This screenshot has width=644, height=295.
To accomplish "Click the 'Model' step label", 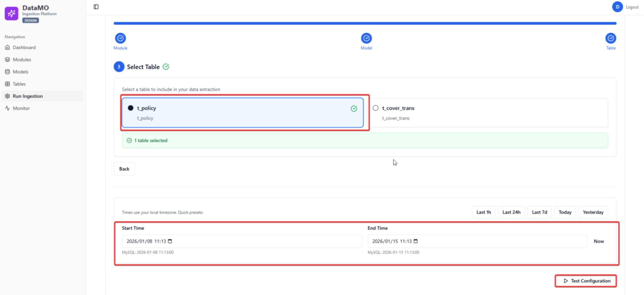I will pyautogui.click(x=366, y=48).
